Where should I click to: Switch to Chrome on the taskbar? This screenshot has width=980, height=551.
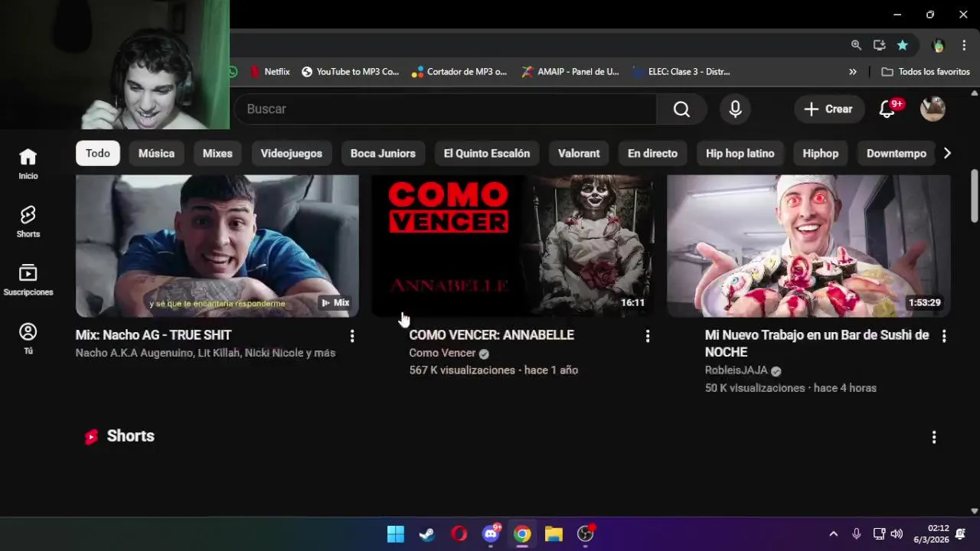pos(522,534)
